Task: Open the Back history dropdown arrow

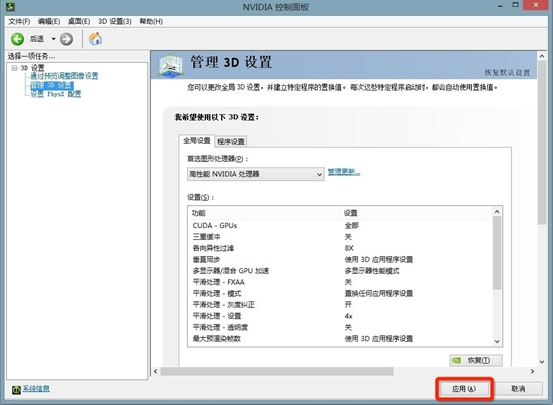Action: [x=53, y=39]
